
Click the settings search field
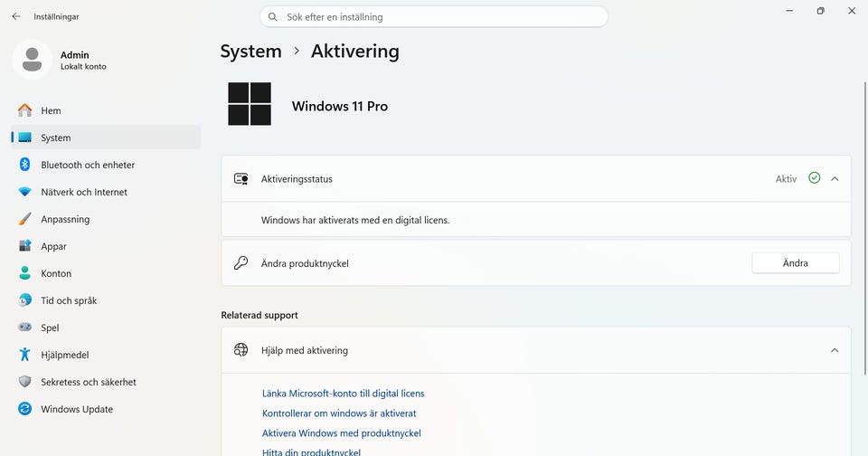pyautogui.click(x=434, y=16)
